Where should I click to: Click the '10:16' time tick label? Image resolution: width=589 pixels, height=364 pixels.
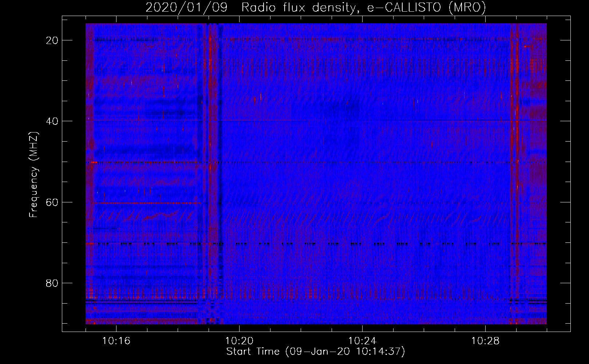[116, 341]
